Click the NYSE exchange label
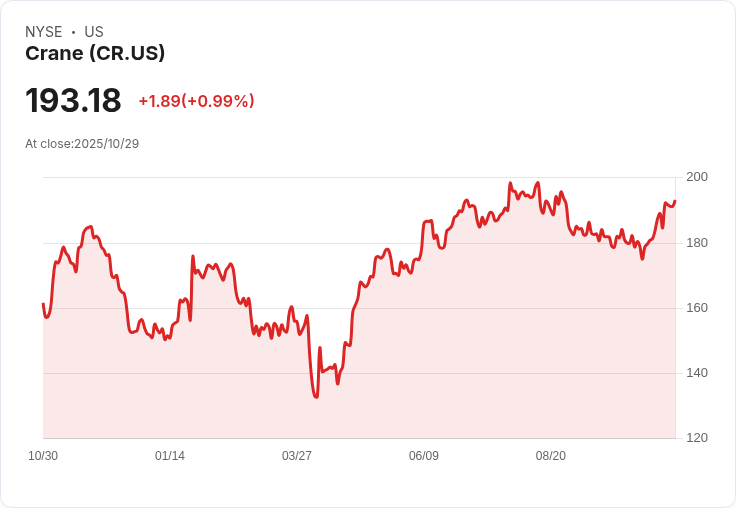 44,32
